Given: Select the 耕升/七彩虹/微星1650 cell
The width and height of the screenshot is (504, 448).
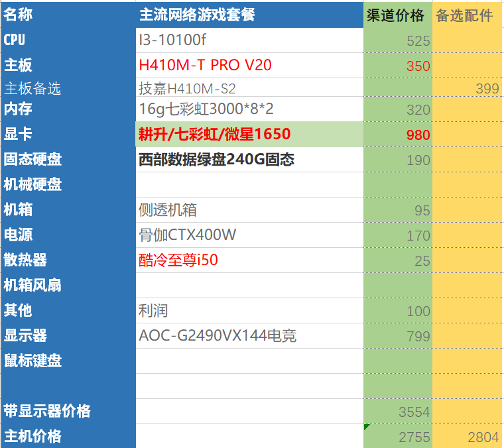Looking at the screenshot, I should click(249, 135).
